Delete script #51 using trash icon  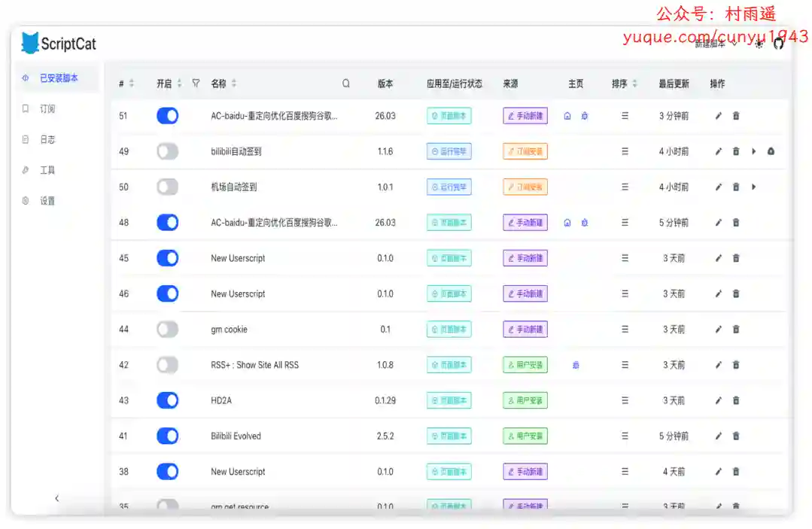point(736,116)
